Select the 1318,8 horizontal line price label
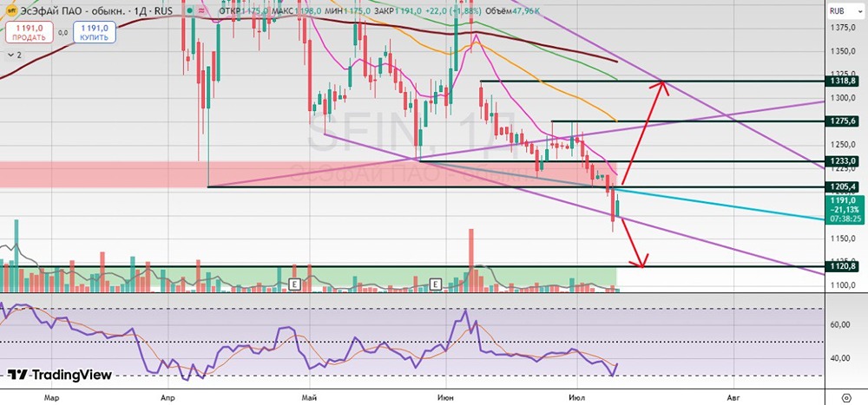Image resolution: width=868 pixels, height=405 pixels. pos(841,81)
